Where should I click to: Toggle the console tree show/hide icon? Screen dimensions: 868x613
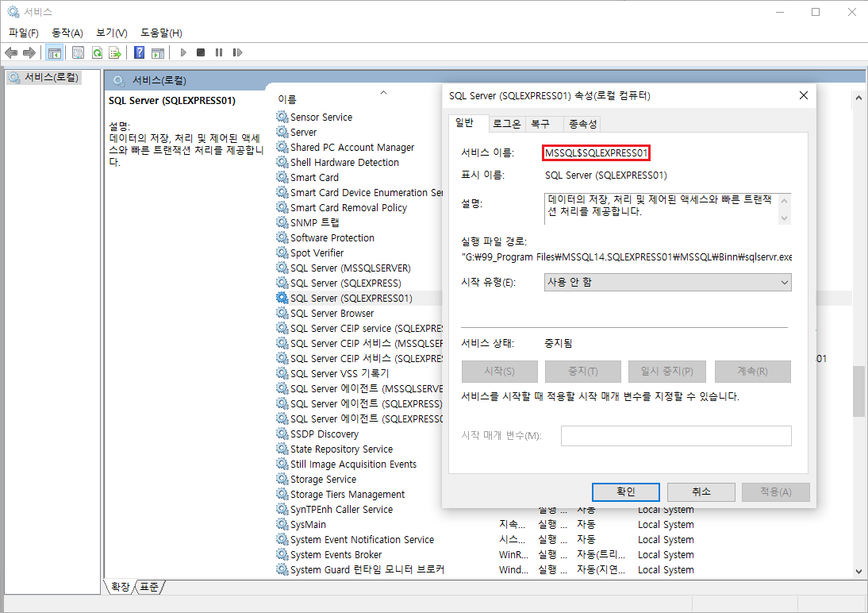(x=54, y=52)
